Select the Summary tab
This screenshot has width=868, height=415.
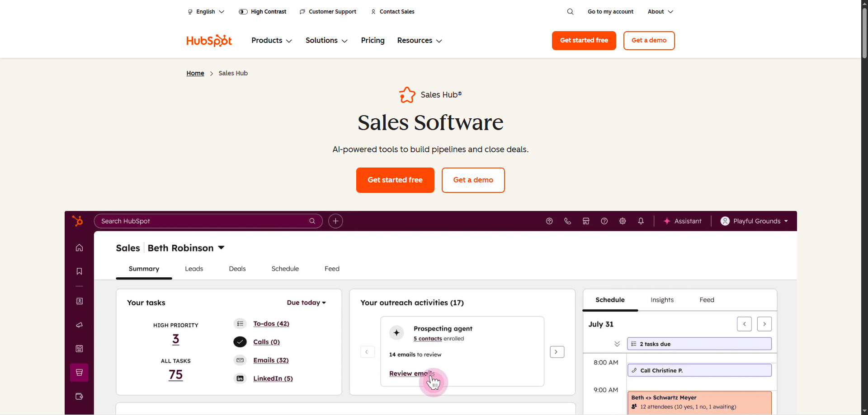[x=144, y=269]
